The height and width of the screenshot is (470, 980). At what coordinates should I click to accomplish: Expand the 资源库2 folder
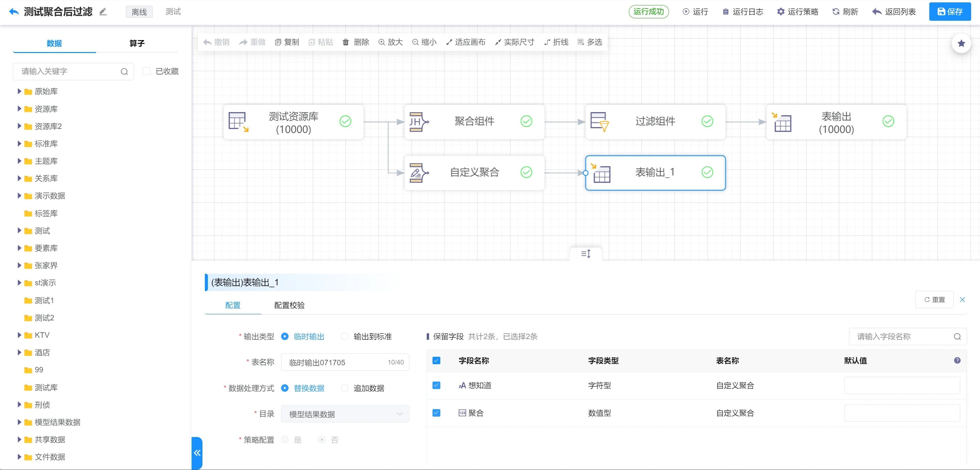(19, 126)
